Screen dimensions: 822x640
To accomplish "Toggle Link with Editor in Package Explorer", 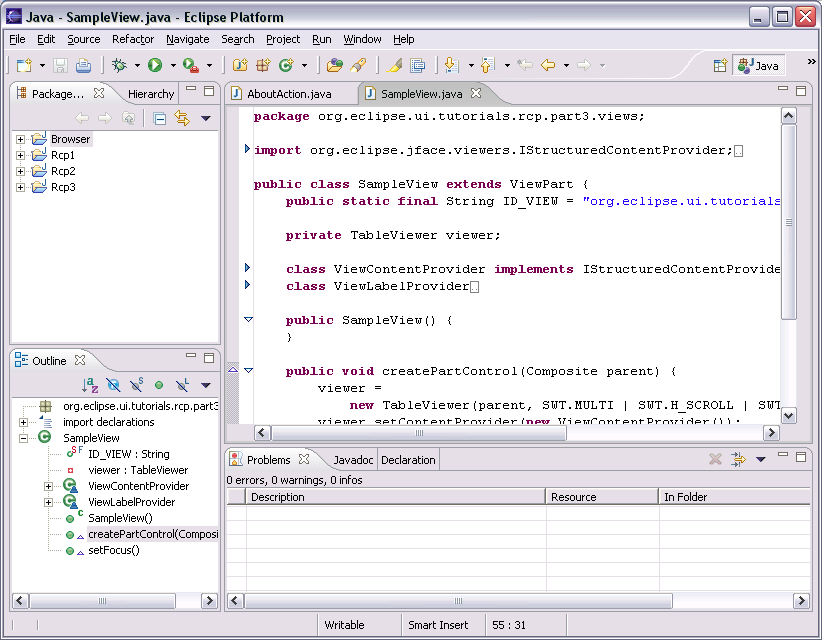I will [x=182, y=119].
